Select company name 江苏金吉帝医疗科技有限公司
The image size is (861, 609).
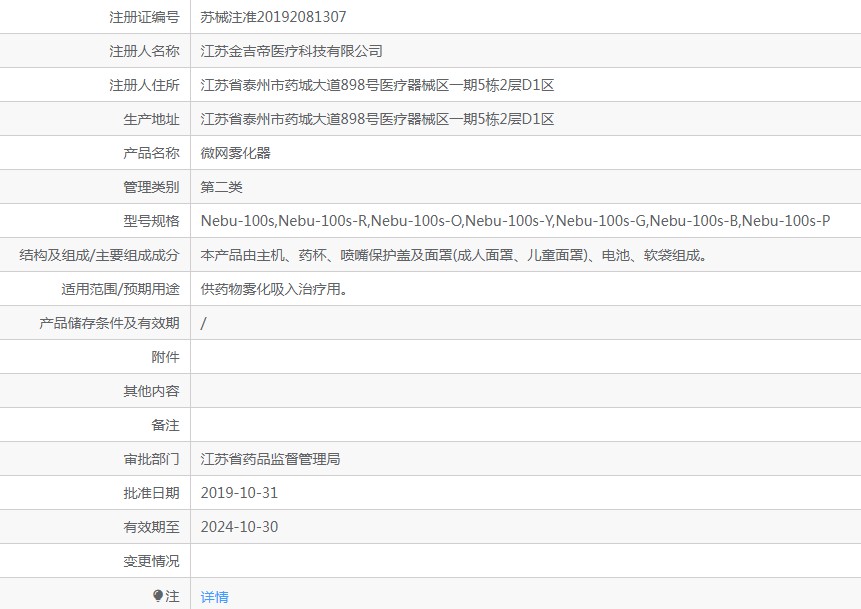coord(291,51)
